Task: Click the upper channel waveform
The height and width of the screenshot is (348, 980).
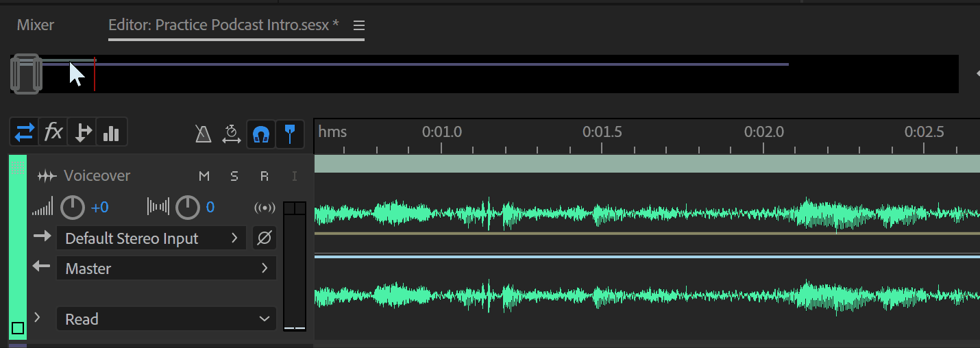Action: (647, 214)
